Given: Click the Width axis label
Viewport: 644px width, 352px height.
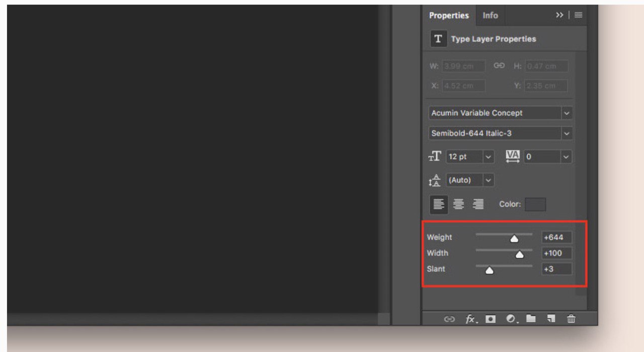Looking at the screenshot, I should pos(437,253).
